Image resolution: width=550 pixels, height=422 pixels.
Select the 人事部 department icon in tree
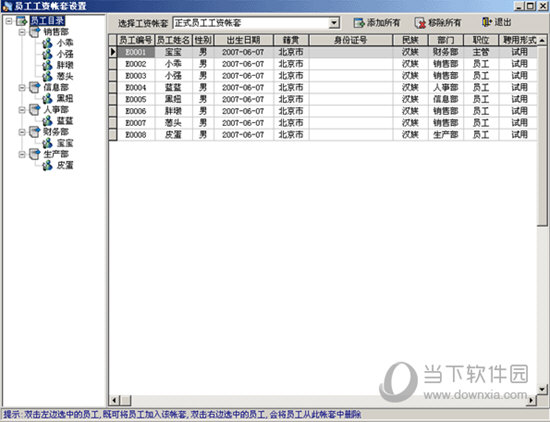[35, 110]
